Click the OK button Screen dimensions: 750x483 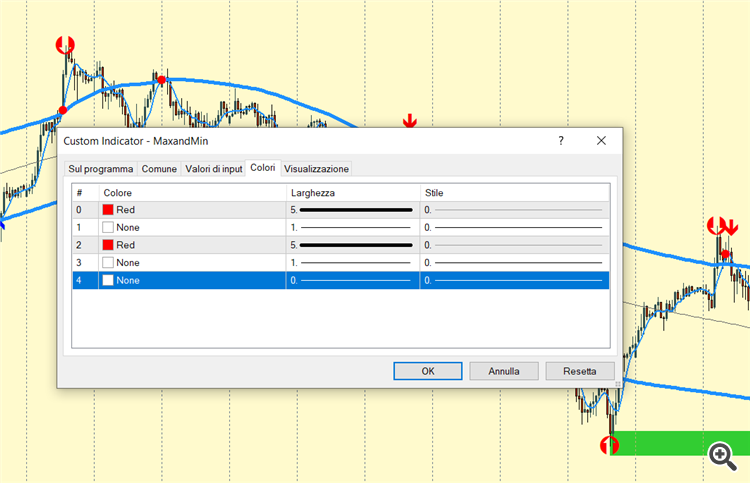[x=428, y=371]
